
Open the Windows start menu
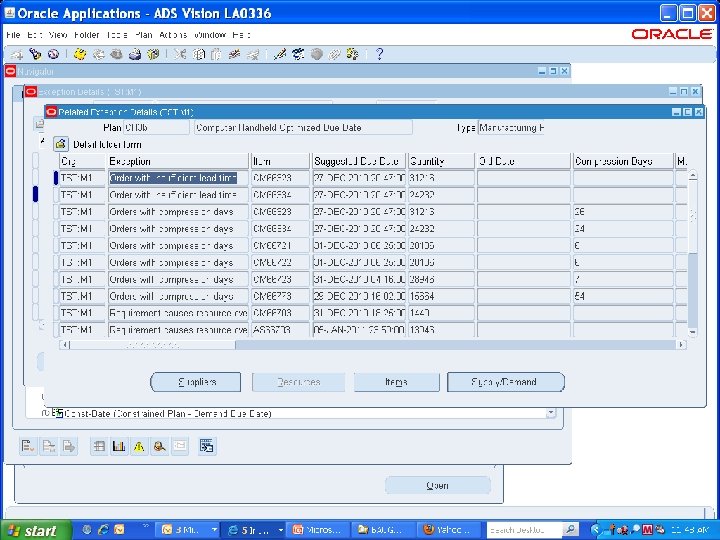pos(35,530)
